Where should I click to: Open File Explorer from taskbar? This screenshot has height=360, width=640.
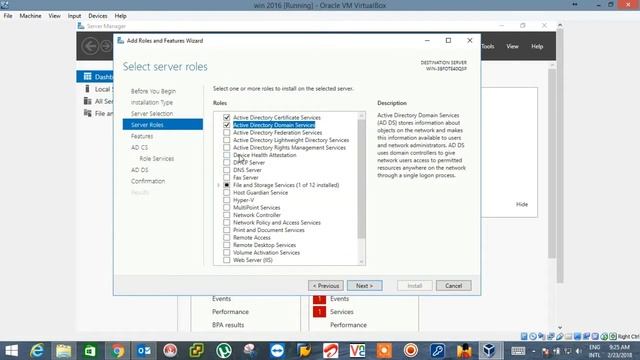pos(63,351)
